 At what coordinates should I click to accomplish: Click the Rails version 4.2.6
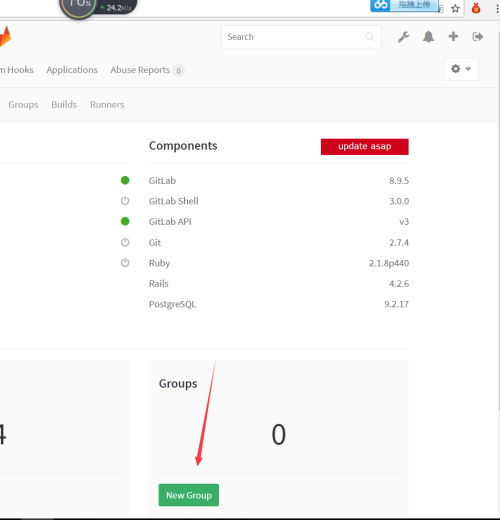coord(399,284)
